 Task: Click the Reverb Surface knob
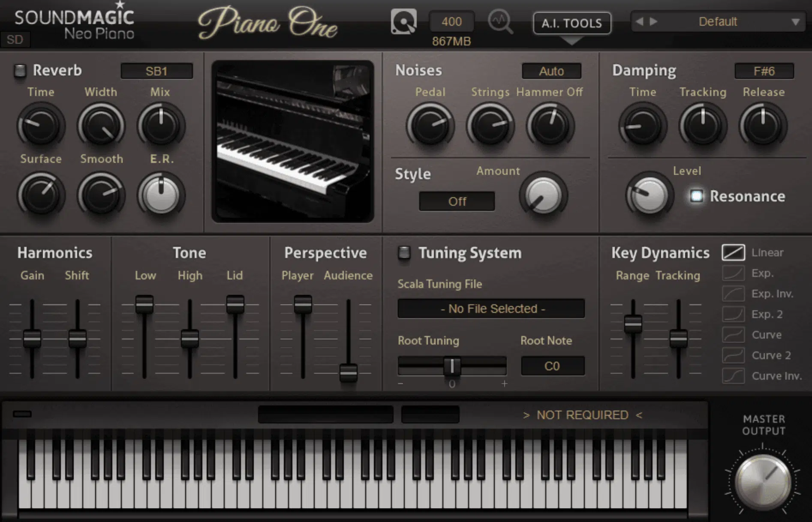point(41,195)
